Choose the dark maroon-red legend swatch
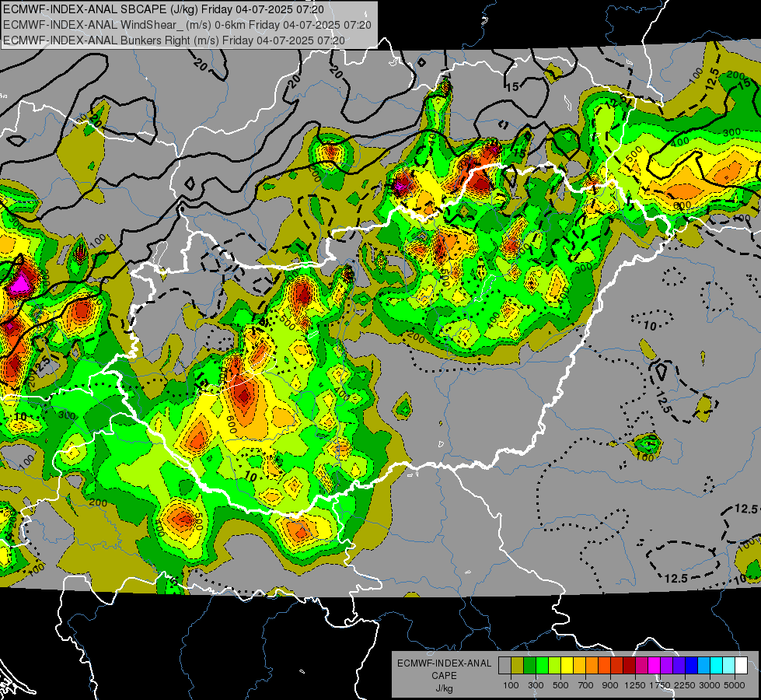Viewport: 761px width, 700px height. tap(629, 666)
